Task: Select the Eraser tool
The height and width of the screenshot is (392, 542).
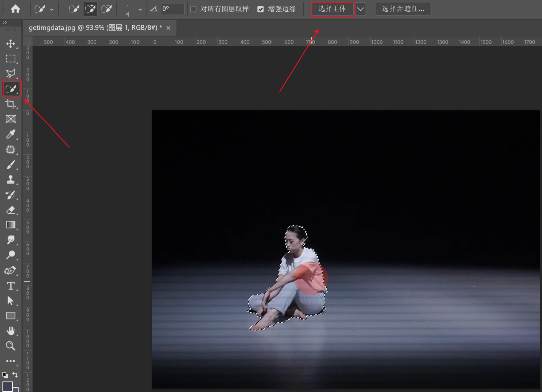Action: (x=11, y=210)
